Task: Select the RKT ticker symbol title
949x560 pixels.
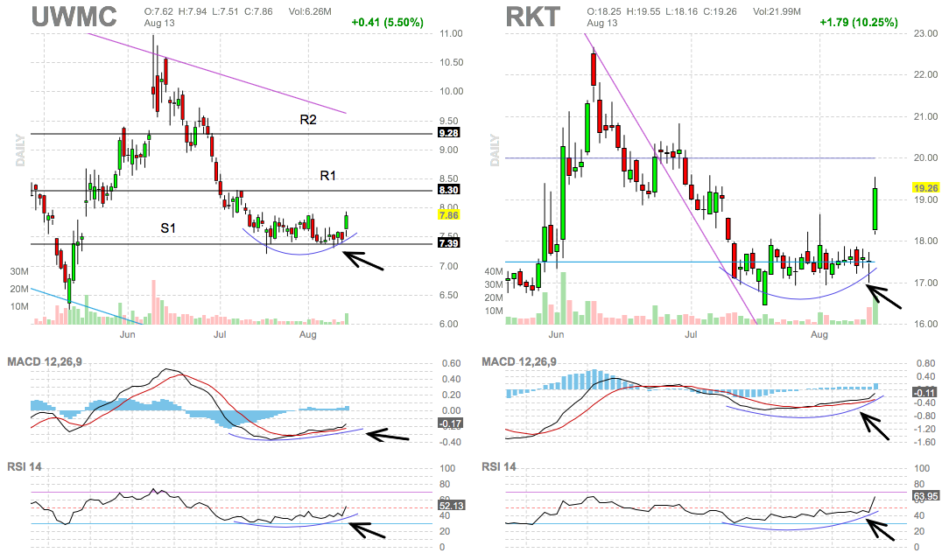Action: click(x=531, y=17)
